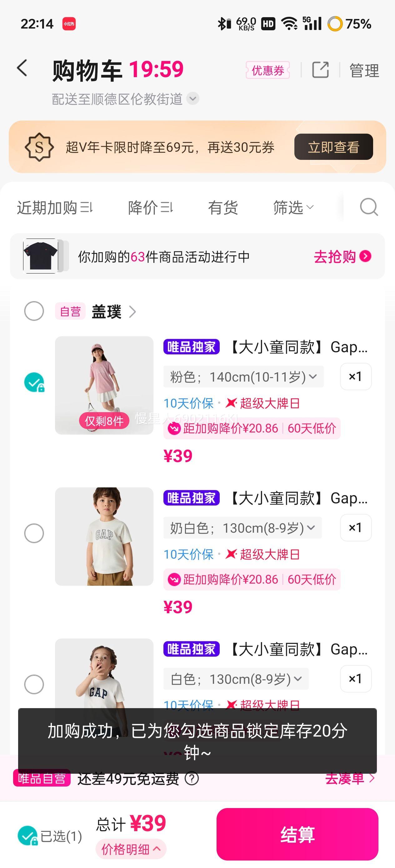Open the pink T-shirt girl product thumbnail
Viewport: 395px width, 868px height.
click(104, 385)
